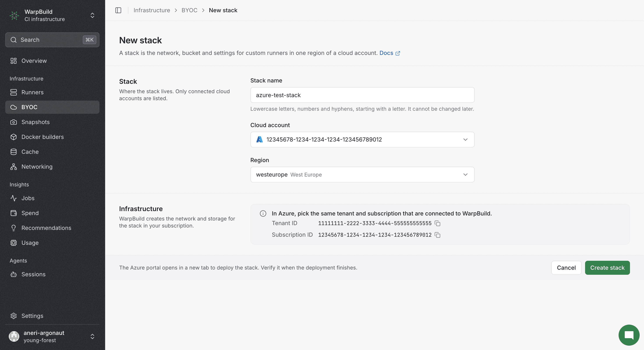Click the Cancel button
This screenshot has height=350, width=644.
tap(566, 268)
